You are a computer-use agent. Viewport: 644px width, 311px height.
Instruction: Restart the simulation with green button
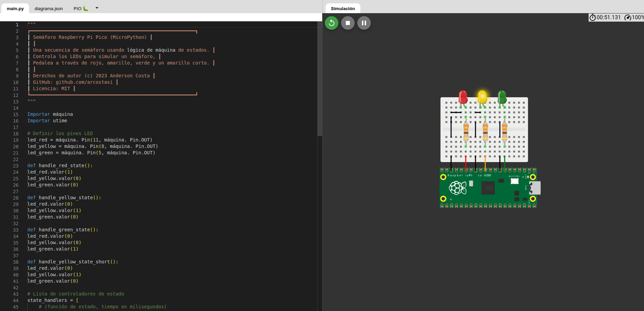(331, 23)
